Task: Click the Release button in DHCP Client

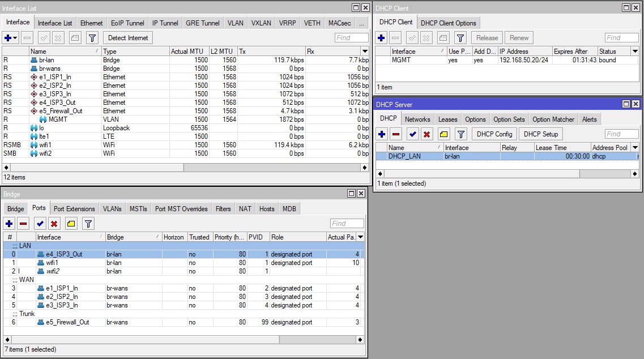Action: [487, 38]
